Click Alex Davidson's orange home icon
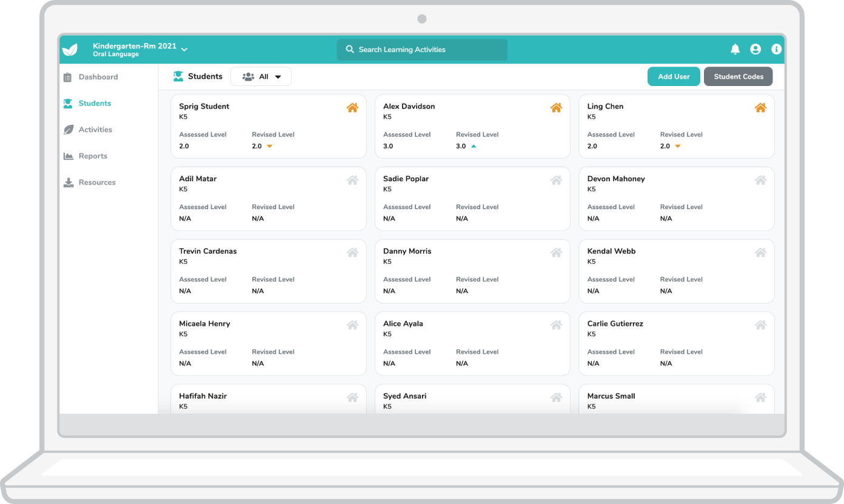 [556, 108]
